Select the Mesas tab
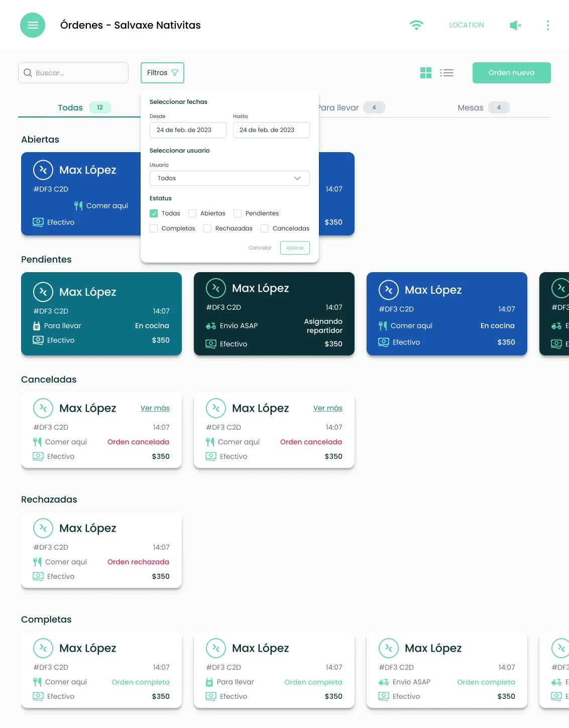569x728 pixels. pyautogui.click(x=483, y=107)
